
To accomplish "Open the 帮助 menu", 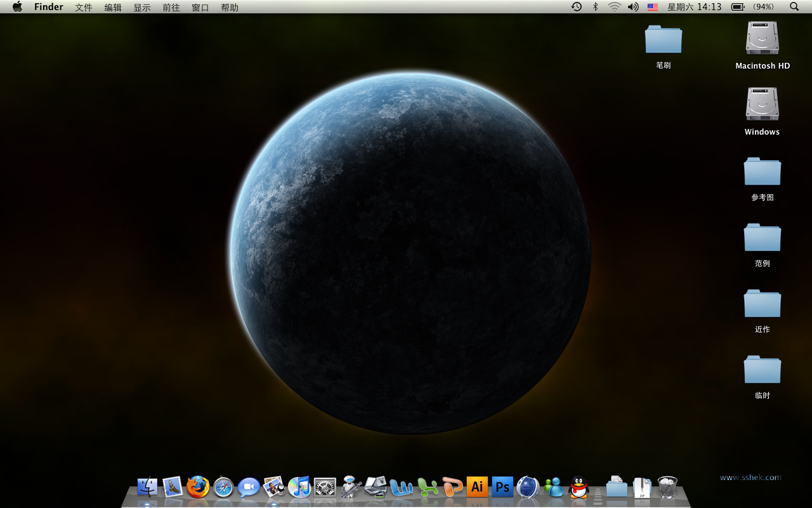I will pos(230,7).
